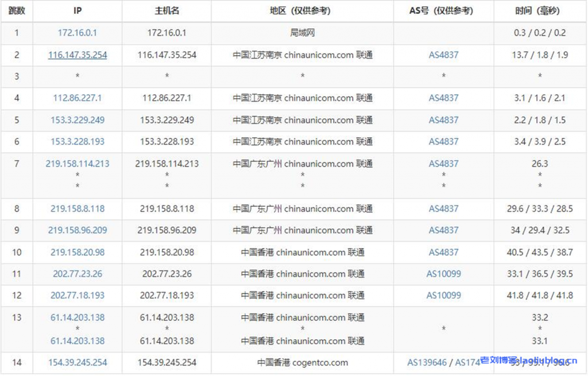Click IP link 219.158.8.118 at hop 8
The image size is (588, 376).
coord(77,209)
